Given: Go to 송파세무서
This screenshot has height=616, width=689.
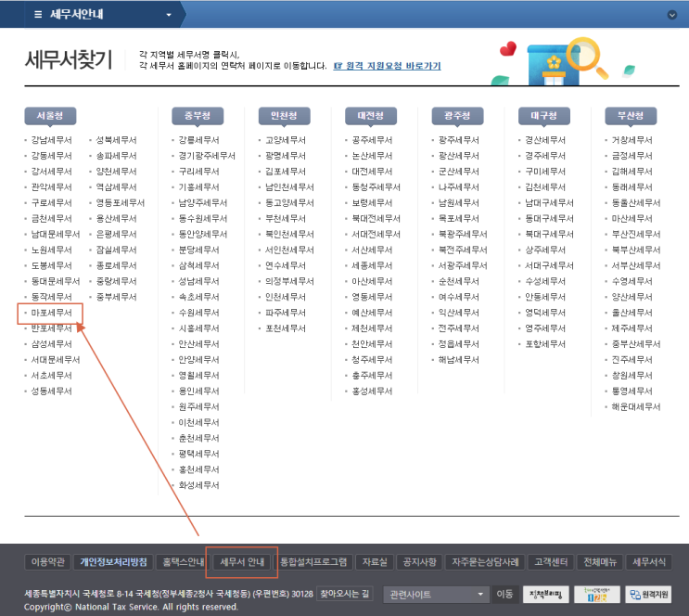Looking at the screenshot, I should [117, 156].
